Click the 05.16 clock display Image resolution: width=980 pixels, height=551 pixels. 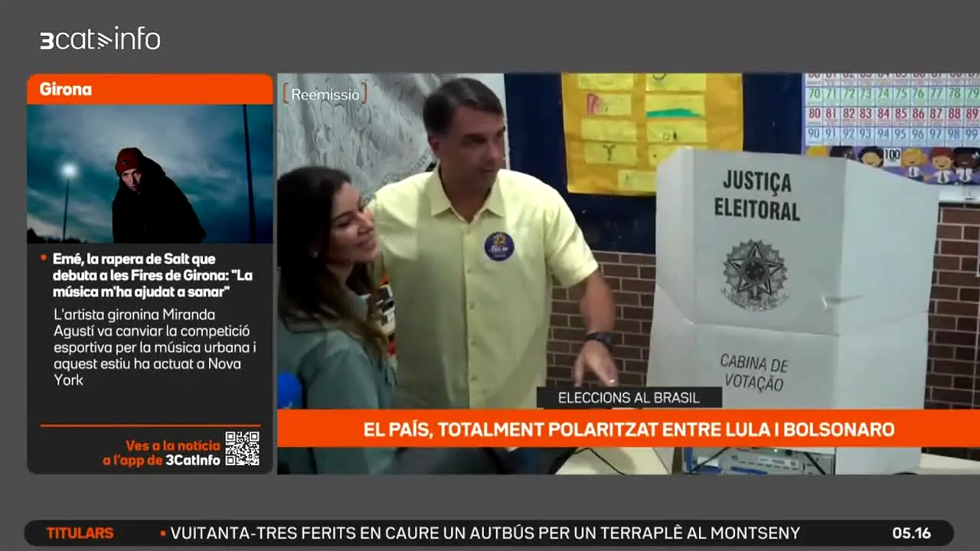point(911,533)
